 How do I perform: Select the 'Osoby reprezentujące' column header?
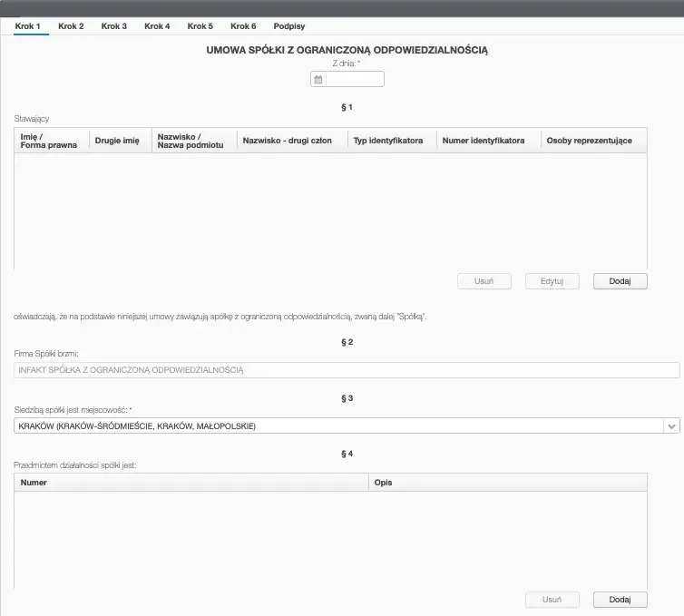tap(593, 141)
